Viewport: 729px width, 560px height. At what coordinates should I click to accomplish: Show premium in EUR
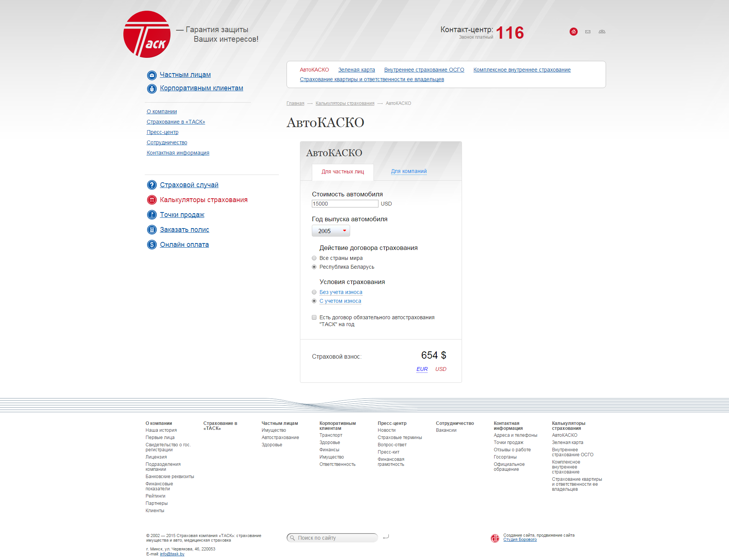point(422,369)
